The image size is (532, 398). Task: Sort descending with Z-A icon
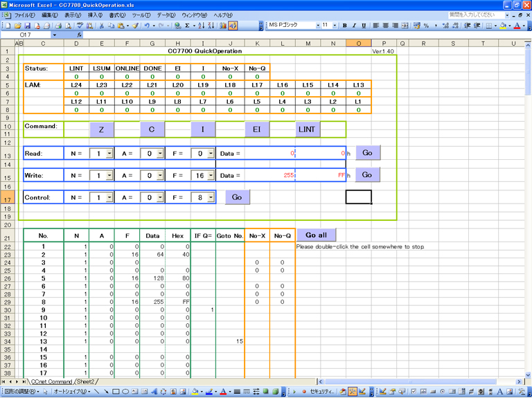point(211,26)
